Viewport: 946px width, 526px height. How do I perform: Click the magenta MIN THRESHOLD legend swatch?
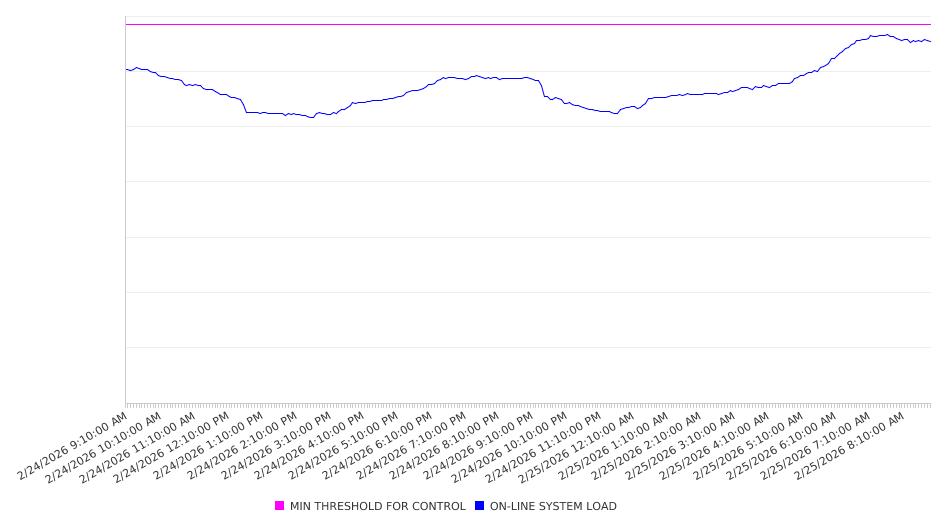280,506
